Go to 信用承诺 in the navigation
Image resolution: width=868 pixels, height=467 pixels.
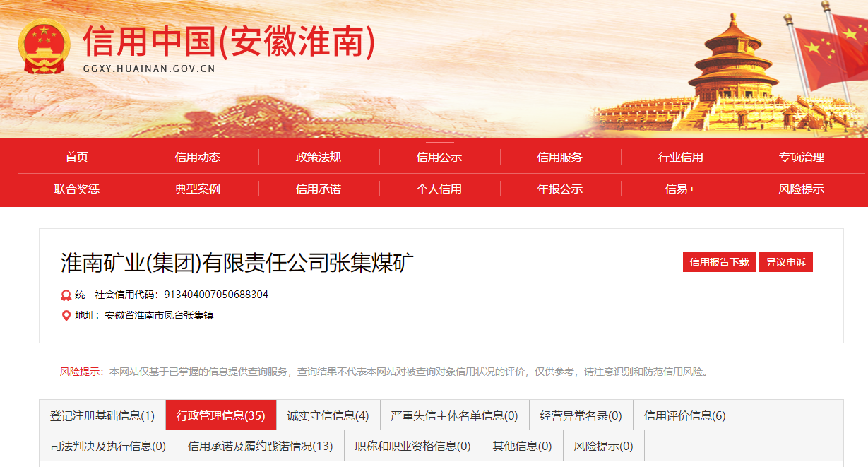pos(319,189)
